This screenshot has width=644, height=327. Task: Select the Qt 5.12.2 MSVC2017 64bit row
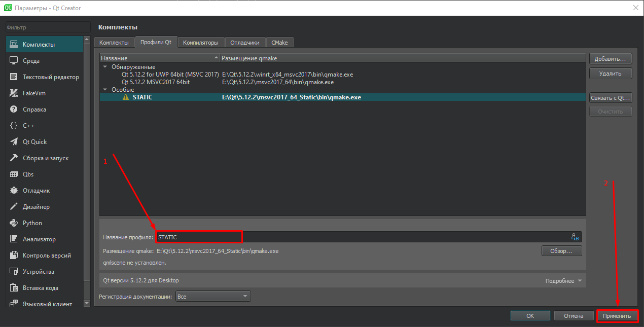click(x=342, y=82)
